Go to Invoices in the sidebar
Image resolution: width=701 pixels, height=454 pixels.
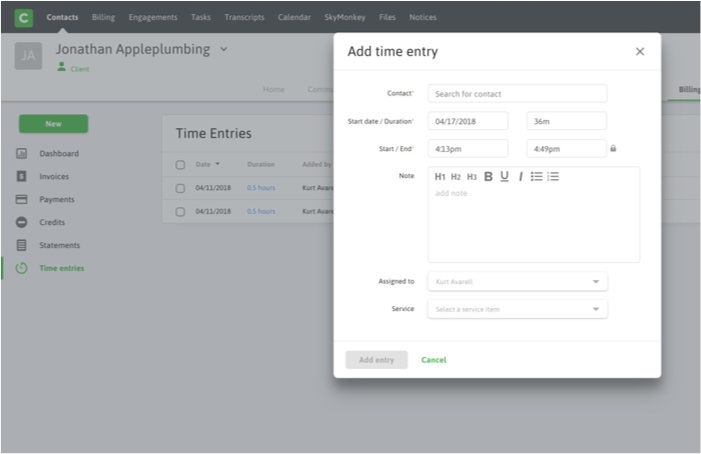pos(54,176)
